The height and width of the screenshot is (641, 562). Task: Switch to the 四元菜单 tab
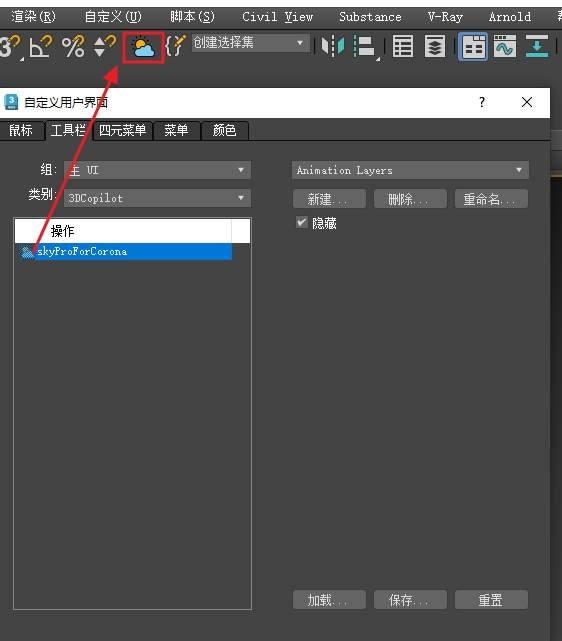pyautogui.click(x=122, y=130)
